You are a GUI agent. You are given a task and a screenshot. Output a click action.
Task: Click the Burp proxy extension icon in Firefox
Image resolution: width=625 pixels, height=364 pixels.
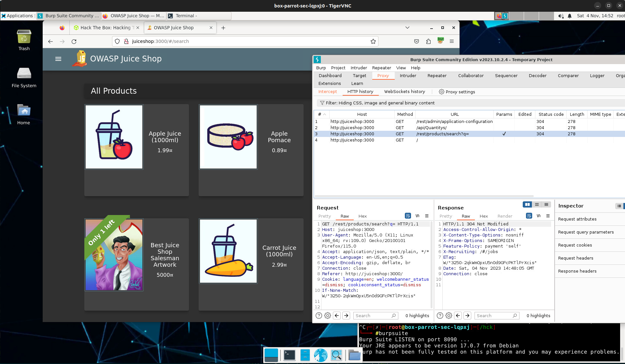(440, 41)
